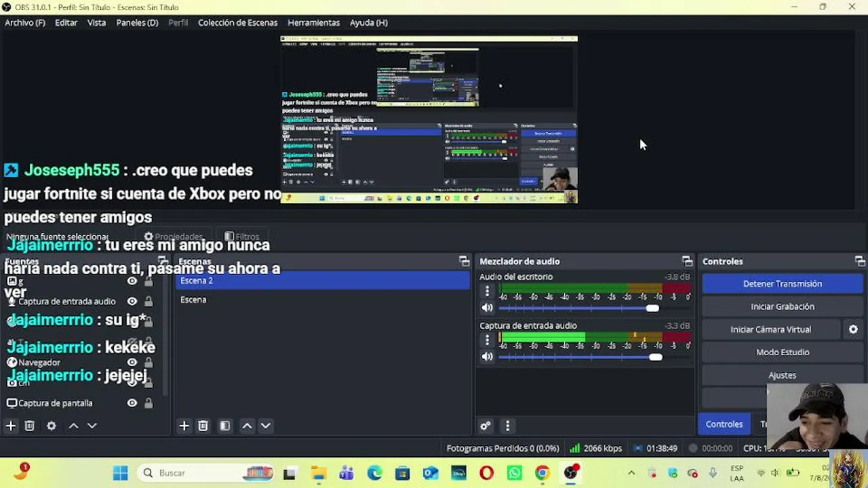Open Microsoft Store from taskbar
868x488 pixels.
[x=402, y=473]
